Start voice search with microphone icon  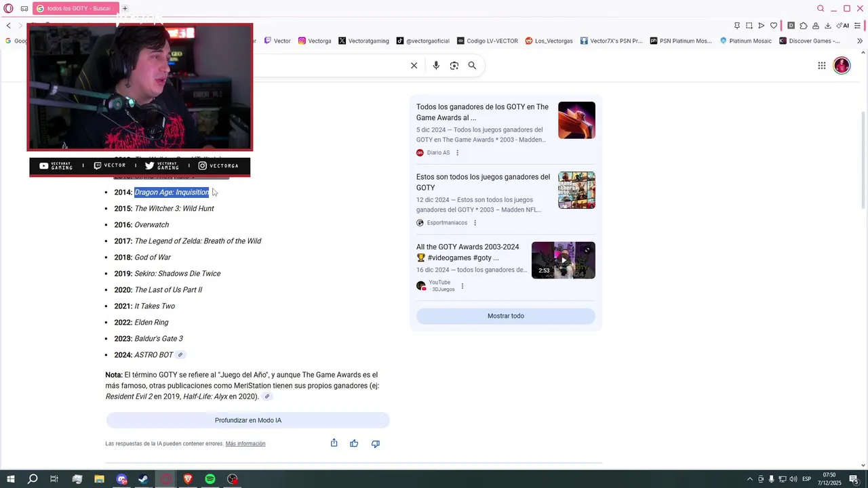tap(436, 66)
